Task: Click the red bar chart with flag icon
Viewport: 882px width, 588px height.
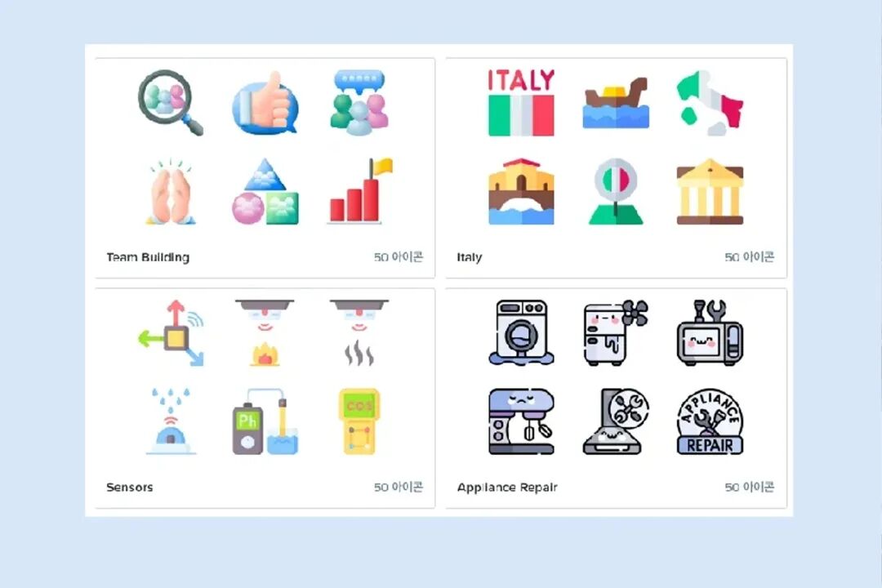Action: [359, 191]
